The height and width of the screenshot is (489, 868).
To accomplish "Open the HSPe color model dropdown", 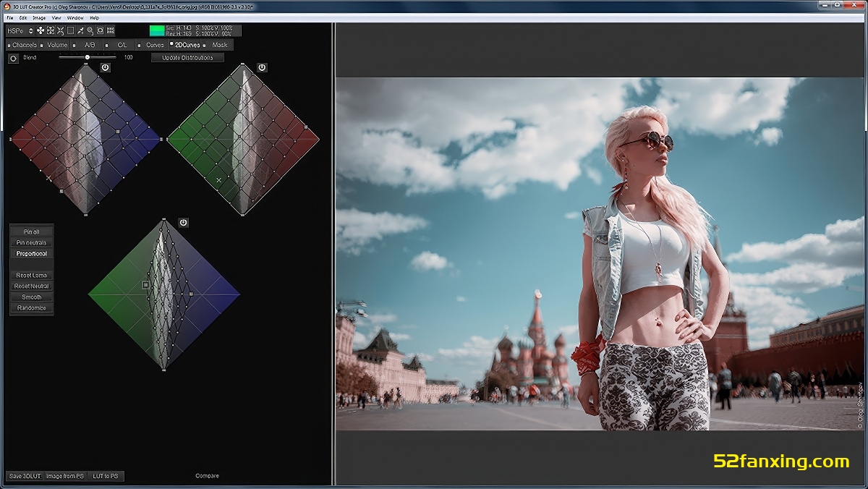I will coord(20,30).
